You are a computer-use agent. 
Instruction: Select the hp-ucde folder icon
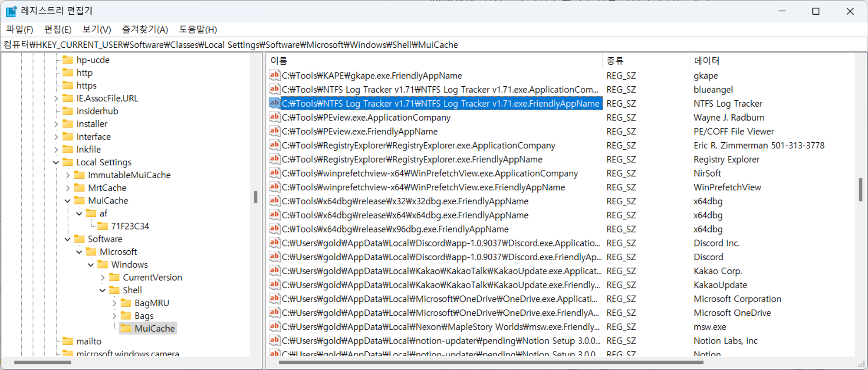68,60
